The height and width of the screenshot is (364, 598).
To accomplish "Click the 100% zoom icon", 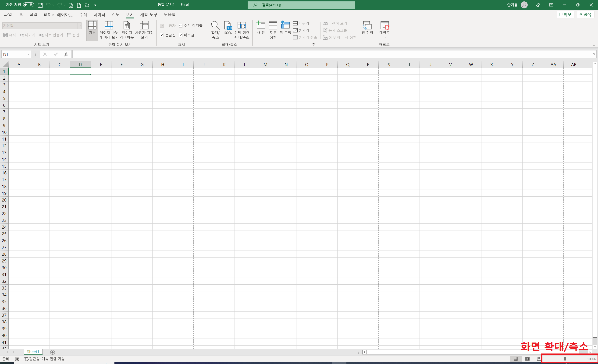I will tap(228, 25).
